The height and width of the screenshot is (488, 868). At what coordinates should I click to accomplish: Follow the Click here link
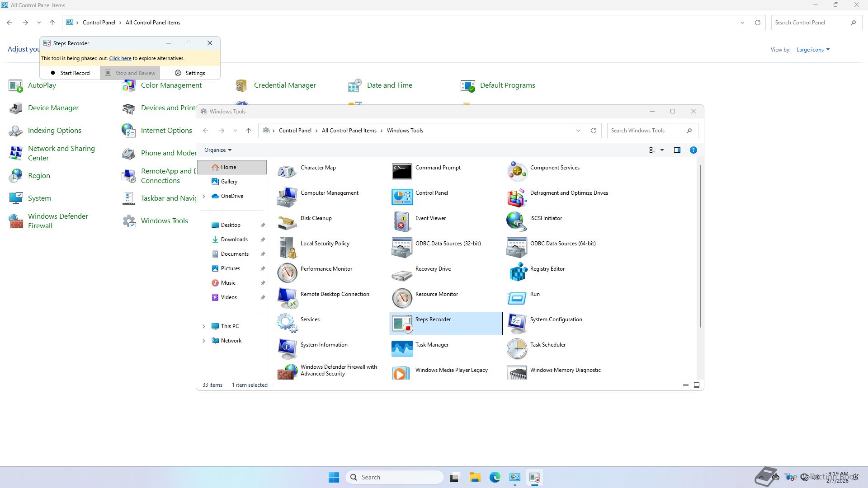pyautogui.click(x=120, y=58)
